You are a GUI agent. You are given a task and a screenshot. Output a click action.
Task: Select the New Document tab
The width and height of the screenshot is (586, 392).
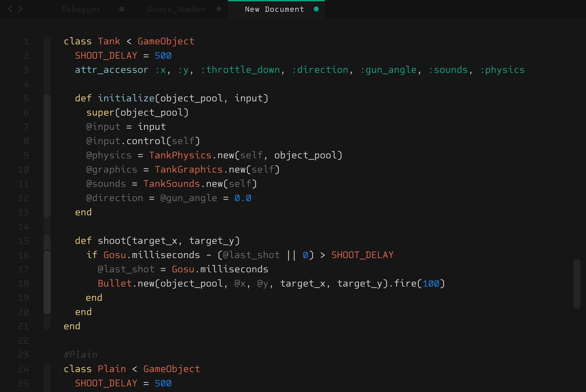274,9
